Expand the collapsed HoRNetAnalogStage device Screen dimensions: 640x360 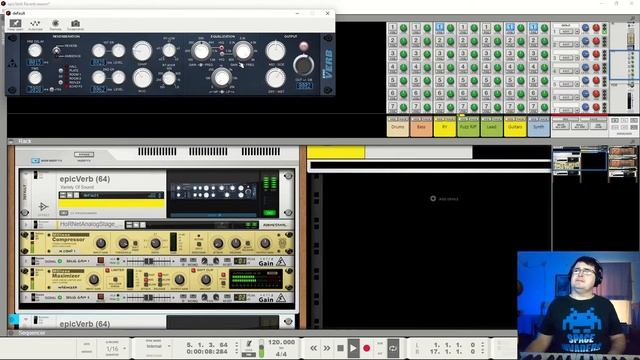click(26, 224)
